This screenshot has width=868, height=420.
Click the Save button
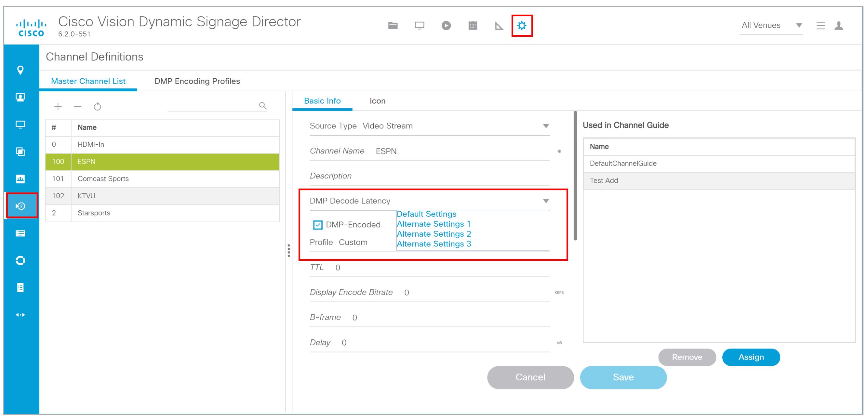click(623, 377)
